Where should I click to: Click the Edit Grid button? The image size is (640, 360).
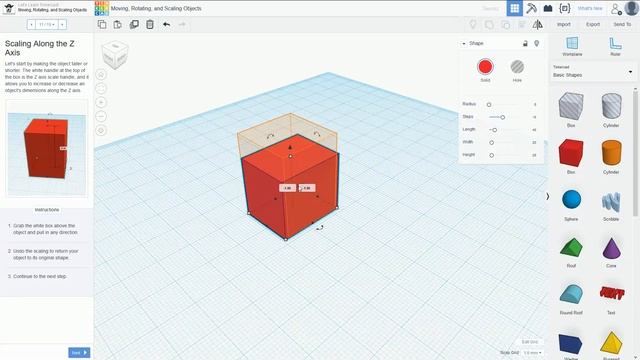click(x=530, y=342)
